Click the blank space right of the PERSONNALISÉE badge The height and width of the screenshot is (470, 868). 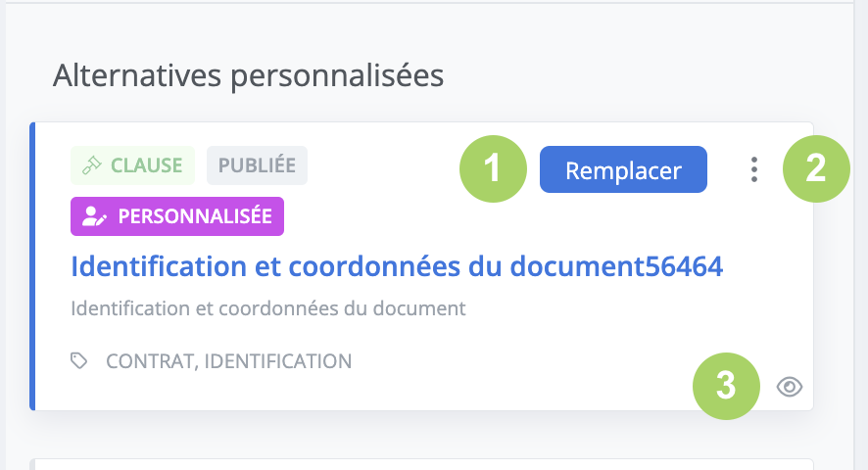point(490,216)
